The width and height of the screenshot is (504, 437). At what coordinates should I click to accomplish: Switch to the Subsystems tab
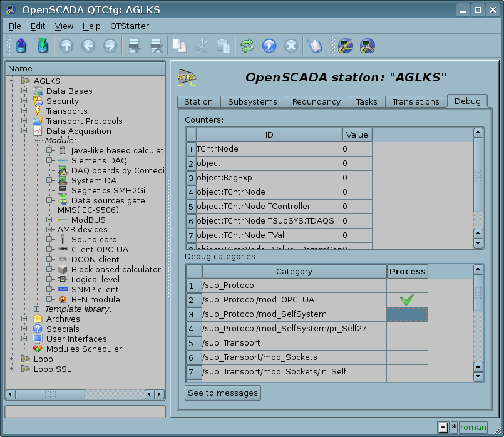(253, 101)
